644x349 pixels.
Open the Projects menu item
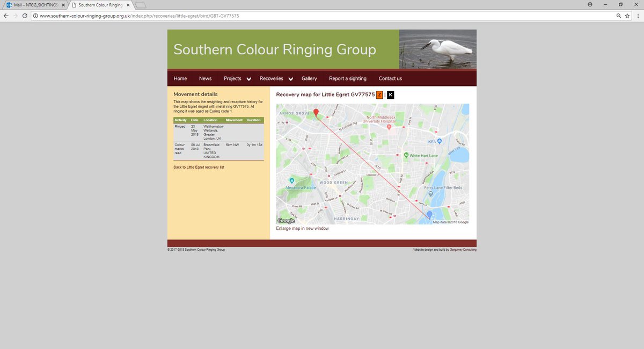click(232, 78)
